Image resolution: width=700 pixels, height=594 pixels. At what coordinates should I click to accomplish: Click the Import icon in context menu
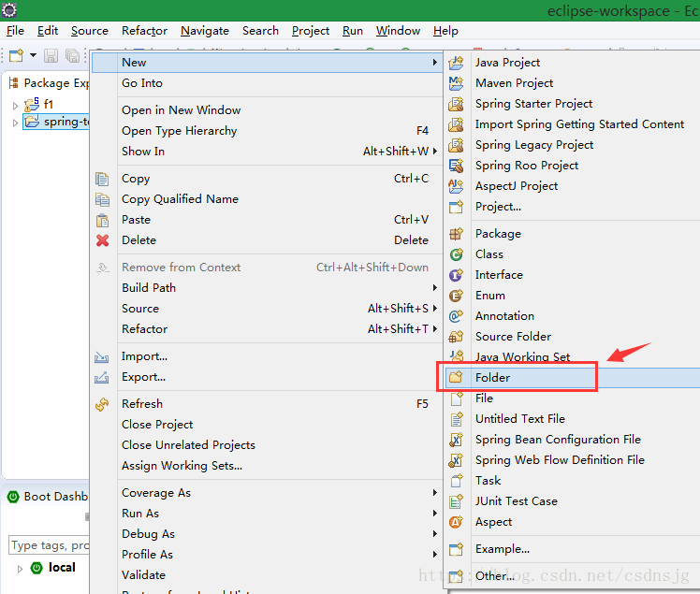(102, 357)
